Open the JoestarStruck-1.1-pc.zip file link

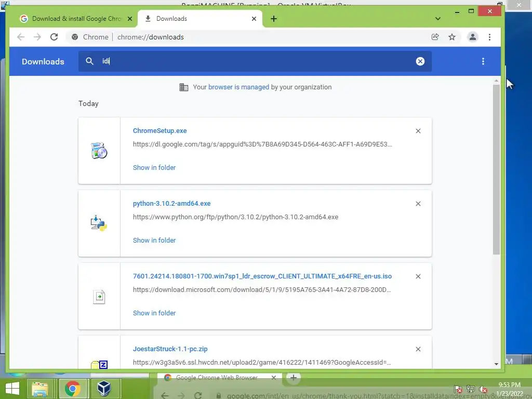coord(170,349)
